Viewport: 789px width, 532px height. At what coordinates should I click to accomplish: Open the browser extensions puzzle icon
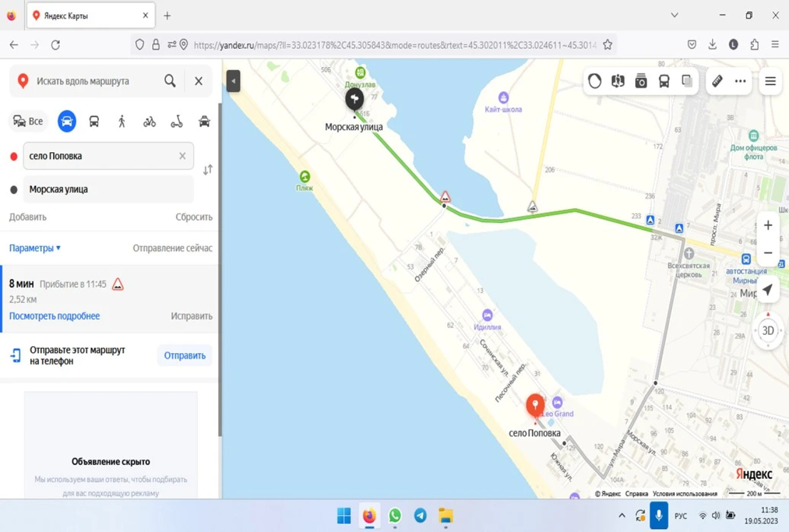(x=754, y=45)
